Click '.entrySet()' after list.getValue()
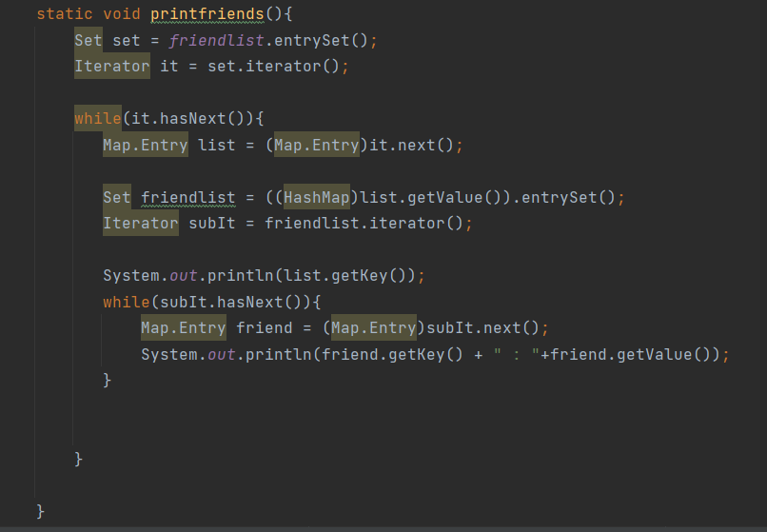The image size is (767, 532). point(563,198)
